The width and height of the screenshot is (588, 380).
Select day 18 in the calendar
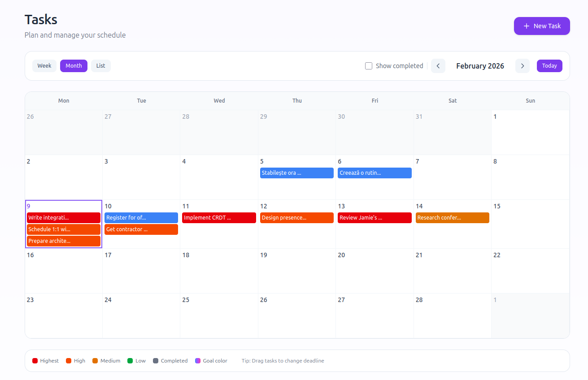tap(219, 271)
